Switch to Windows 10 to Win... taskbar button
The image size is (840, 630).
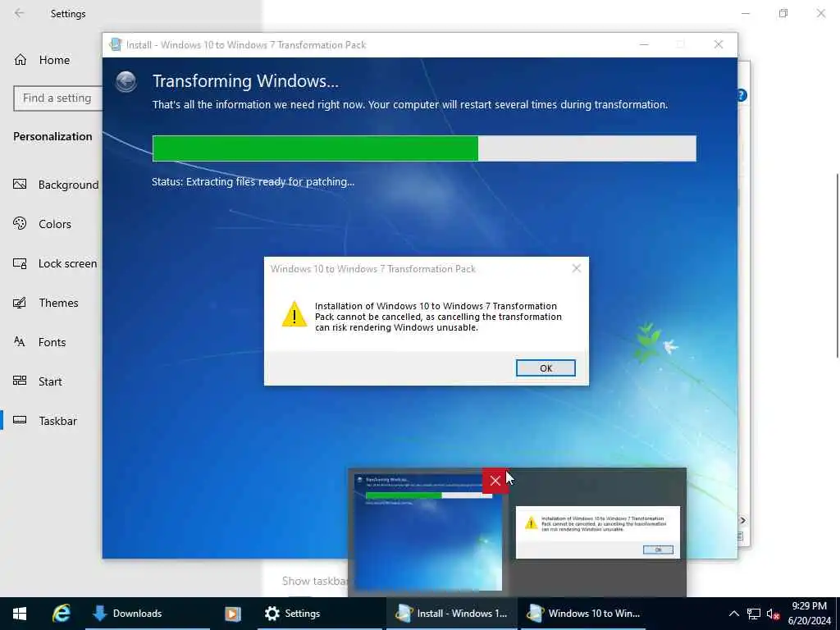pyautogui.click(x=583, y=614)
